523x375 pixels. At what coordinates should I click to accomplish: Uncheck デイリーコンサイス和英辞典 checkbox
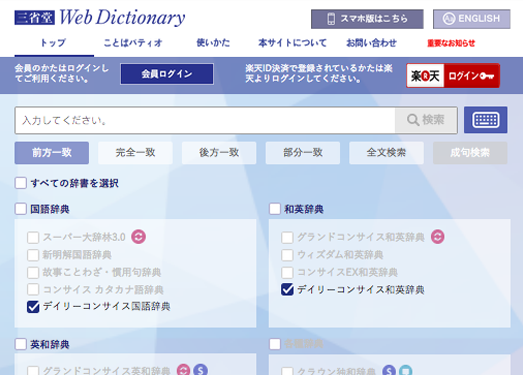click(287, 289)
